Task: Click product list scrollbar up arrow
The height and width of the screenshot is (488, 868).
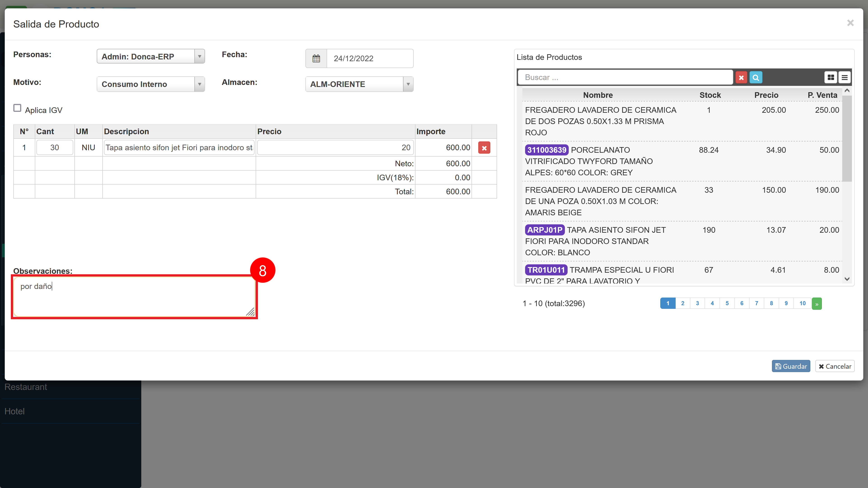Action: (x=847, y=91)
